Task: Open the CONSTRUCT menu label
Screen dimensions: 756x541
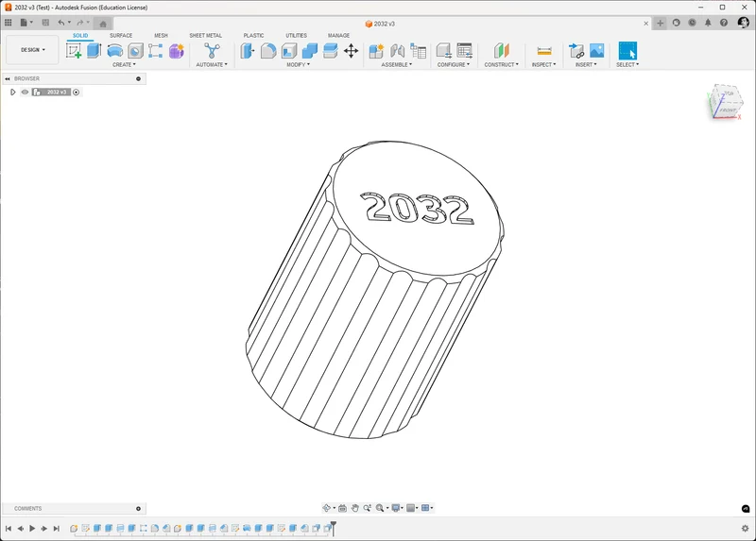Action: click(502, 64)
